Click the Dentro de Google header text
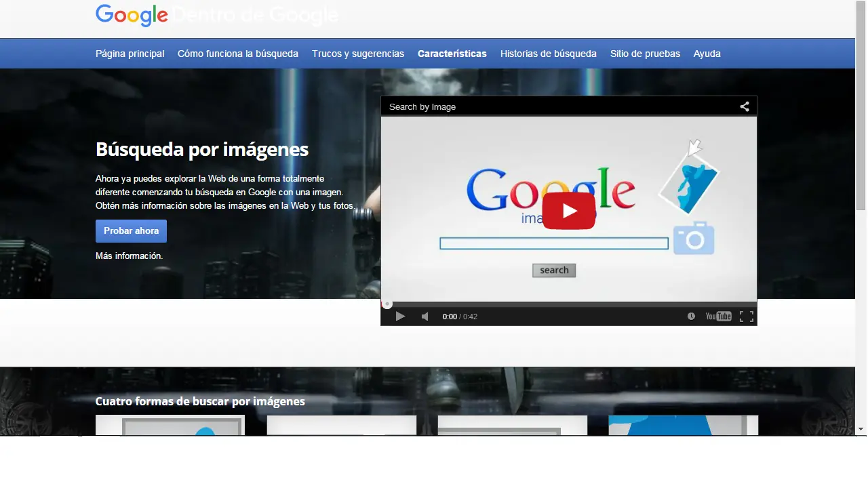 point(255,15)
